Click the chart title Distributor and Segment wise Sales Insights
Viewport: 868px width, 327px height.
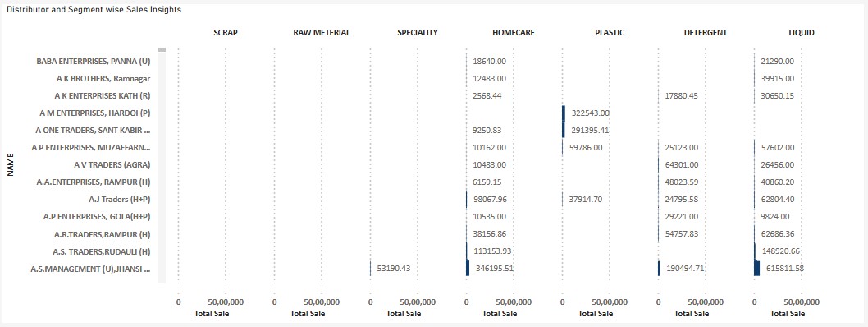pos(94,10)
